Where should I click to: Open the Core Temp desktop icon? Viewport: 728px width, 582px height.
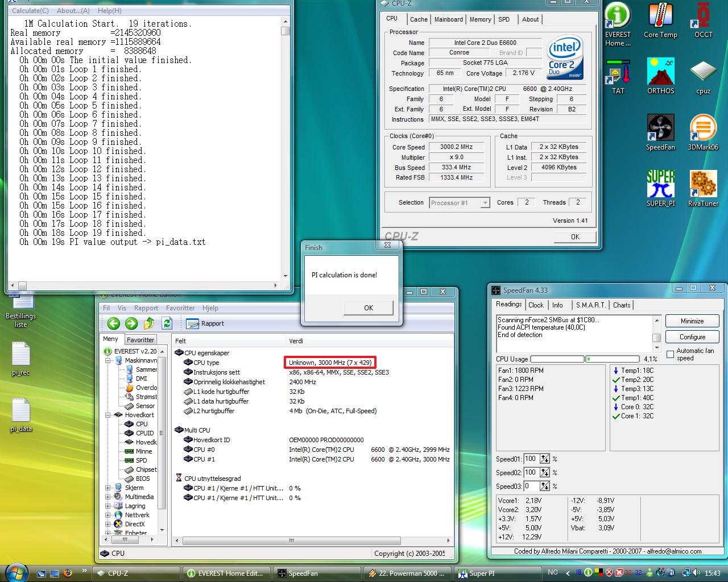pos(660,21)
